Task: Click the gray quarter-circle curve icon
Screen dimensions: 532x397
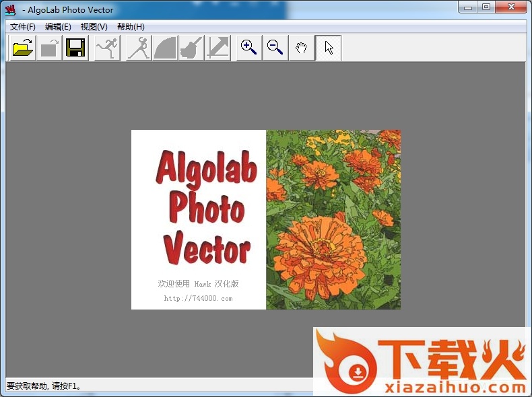Action: (x=165, y=48)
